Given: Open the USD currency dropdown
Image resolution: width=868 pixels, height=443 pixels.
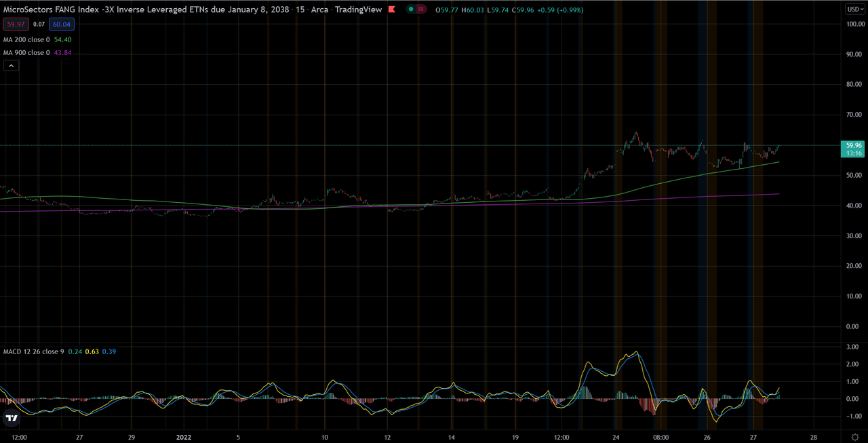Looking at the screenshot, I should (854, 9).
